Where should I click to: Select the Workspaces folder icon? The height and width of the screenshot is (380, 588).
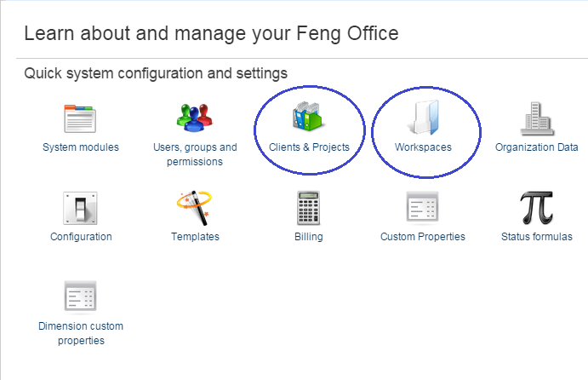[424, 117]
